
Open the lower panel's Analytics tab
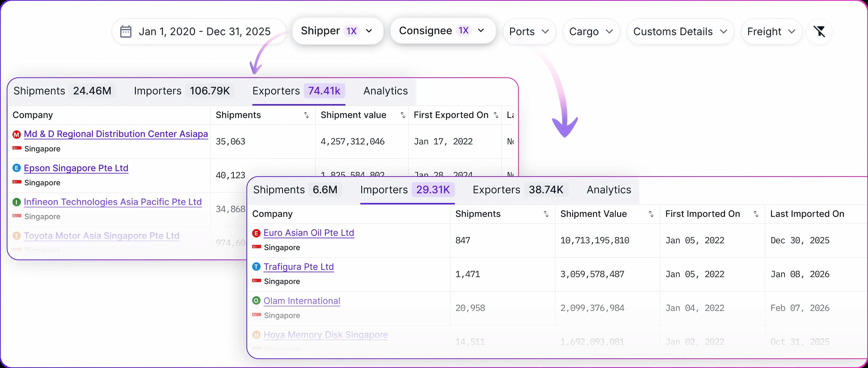(609, 190)
